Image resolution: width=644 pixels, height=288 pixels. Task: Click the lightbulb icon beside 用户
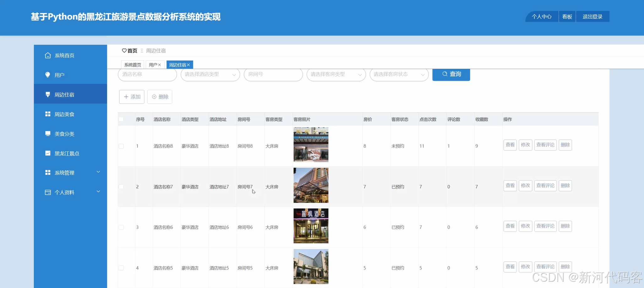[48, 75]
